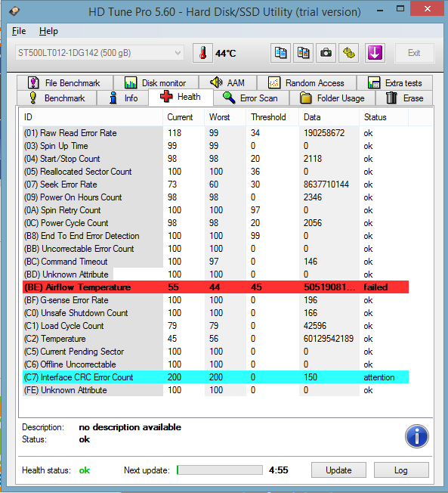This screenshot has width=448, height=493.
Task: Switch to the Error Scan tab
Action: pos(252,98)
